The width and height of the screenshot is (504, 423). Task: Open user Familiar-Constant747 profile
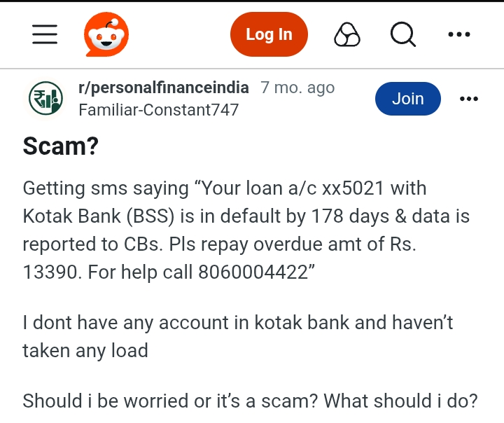tap(158, 110)
